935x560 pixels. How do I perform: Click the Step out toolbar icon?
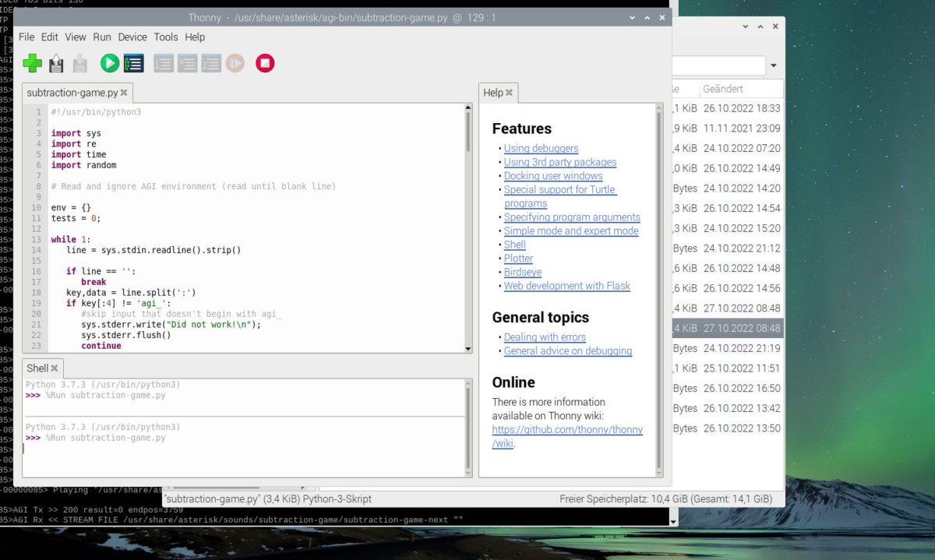click(x=211, y=64)
